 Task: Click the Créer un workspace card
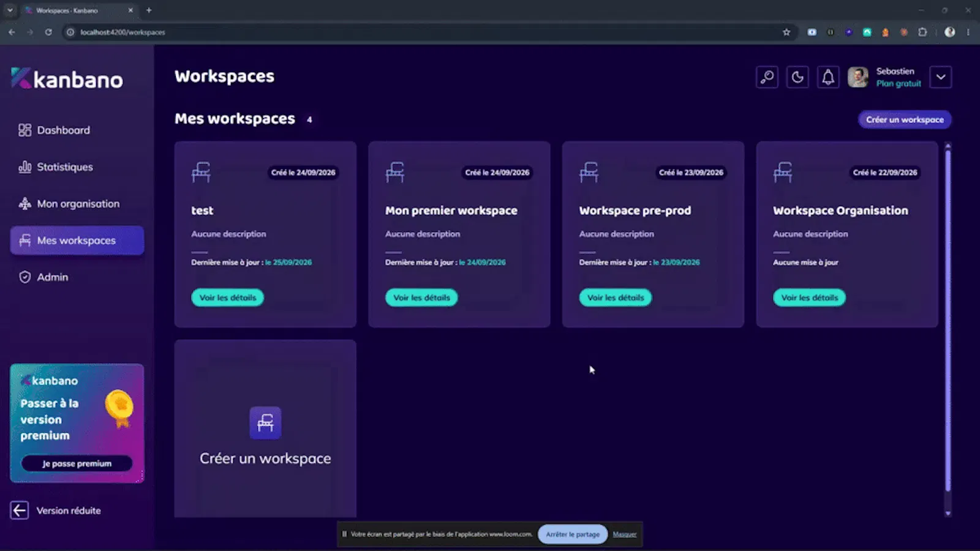[265, 429]
